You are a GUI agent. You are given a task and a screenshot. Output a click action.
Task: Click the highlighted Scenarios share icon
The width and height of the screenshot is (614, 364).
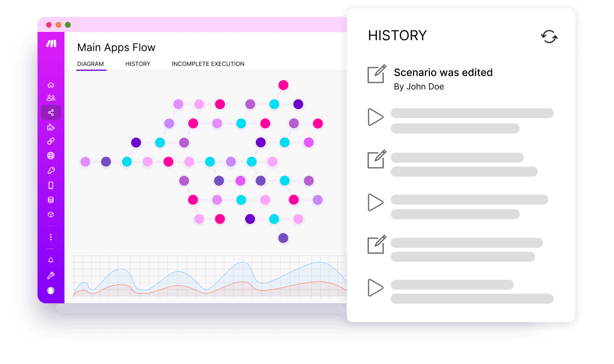click(x=51, y=112)
